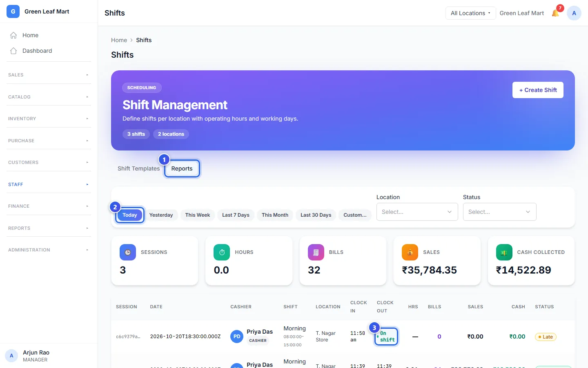Click the Sessions clock icon

128,252
